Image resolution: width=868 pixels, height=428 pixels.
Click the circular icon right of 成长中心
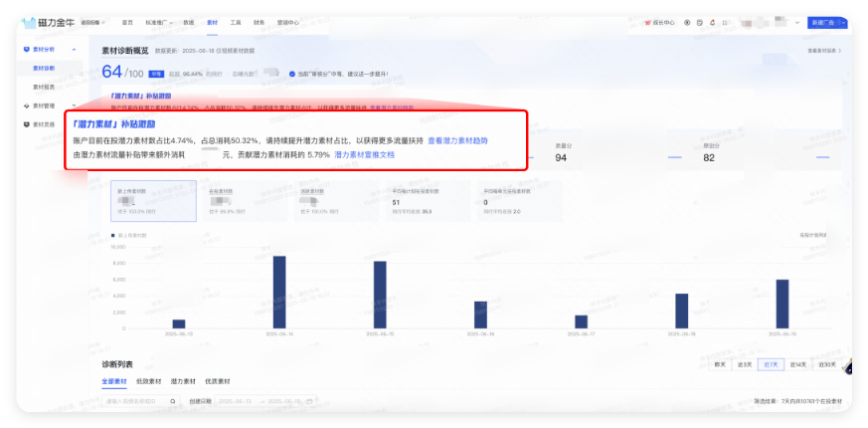pos(687,23)
